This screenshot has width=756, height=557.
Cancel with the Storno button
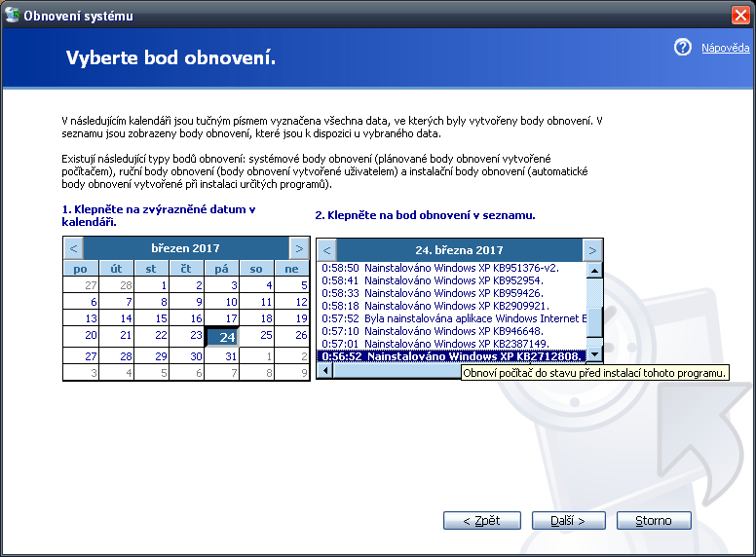click(x=654, y=520)
